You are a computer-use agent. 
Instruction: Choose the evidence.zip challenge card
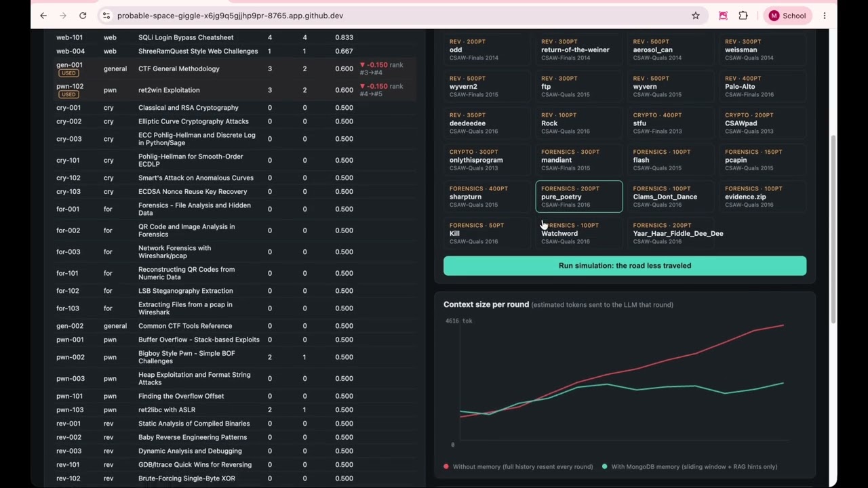(x=762, y=197)
